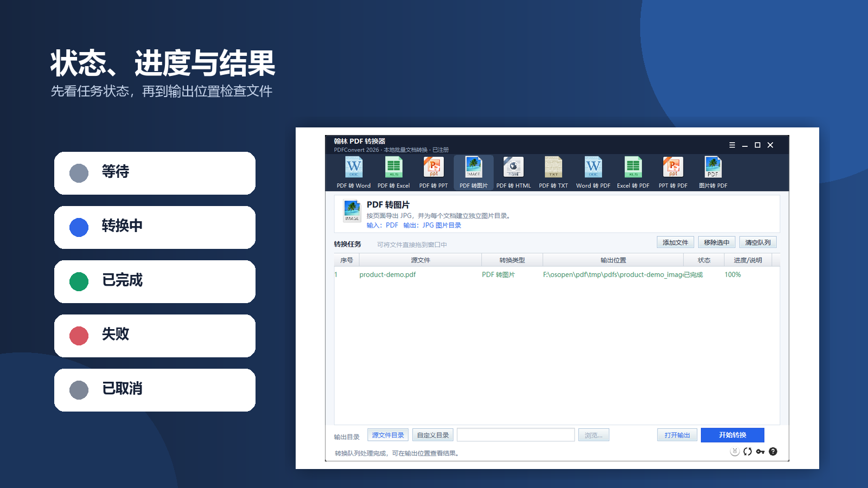Click the green 已完成 status card
Screen dimensions: 868x488
[x=155, y=281]
